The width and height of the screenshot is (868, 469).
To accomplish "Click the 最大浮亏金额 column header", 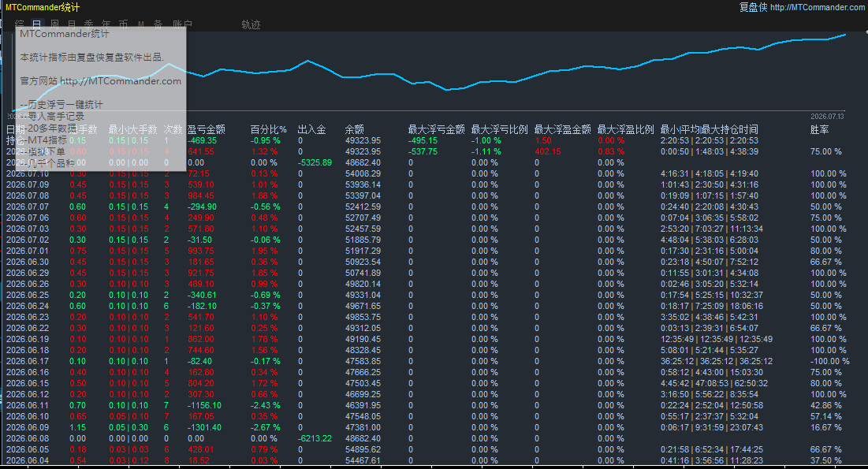I will pos(436,129).
